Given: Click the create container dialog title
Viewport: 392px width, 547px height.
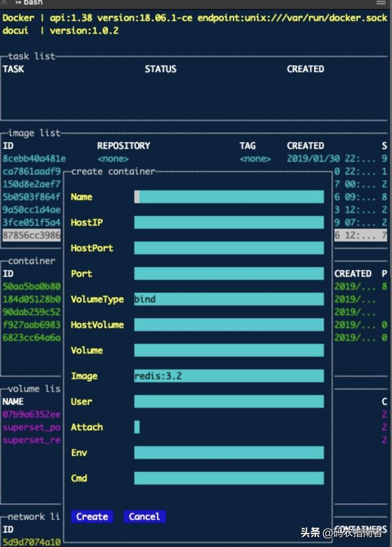Looking at the screenshot, I should [x=113, y=172].
